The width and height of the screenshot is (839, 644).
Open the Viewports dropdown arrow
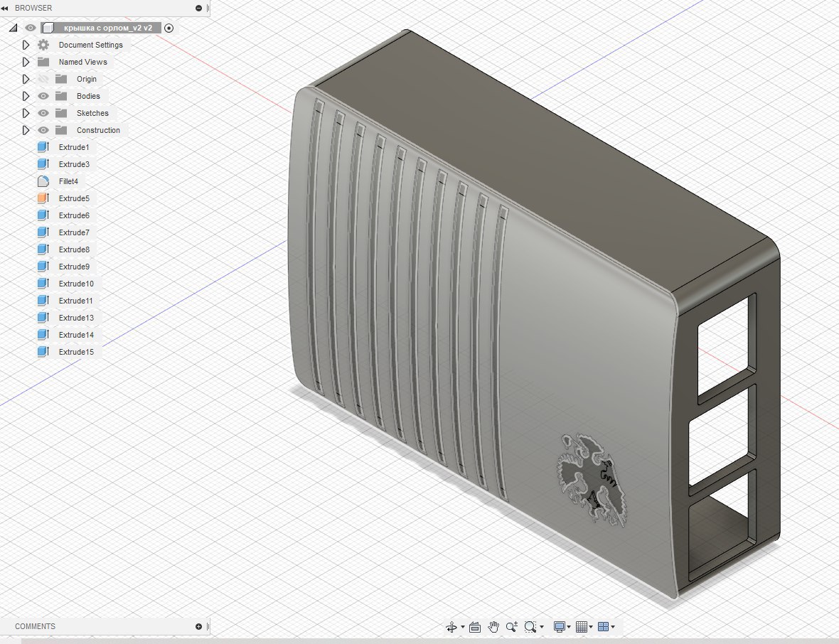[x=613, y=627]
